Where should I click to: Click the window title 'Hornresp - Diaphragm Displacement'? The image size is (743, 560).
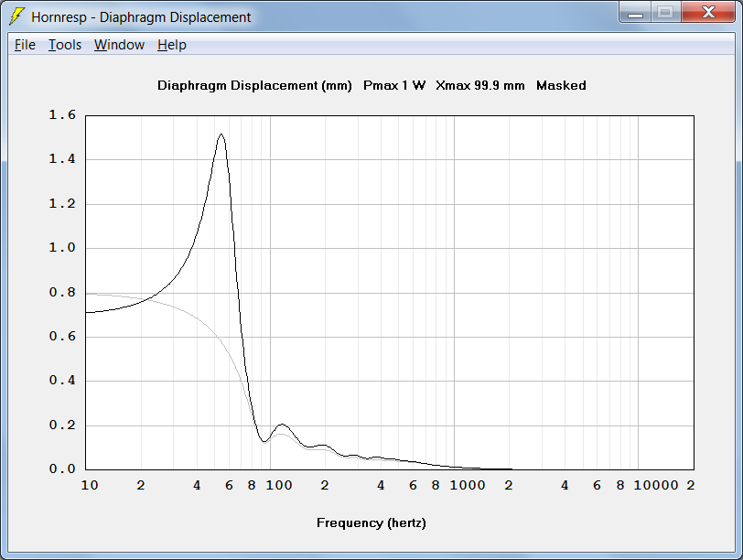(x=141, y=17)
